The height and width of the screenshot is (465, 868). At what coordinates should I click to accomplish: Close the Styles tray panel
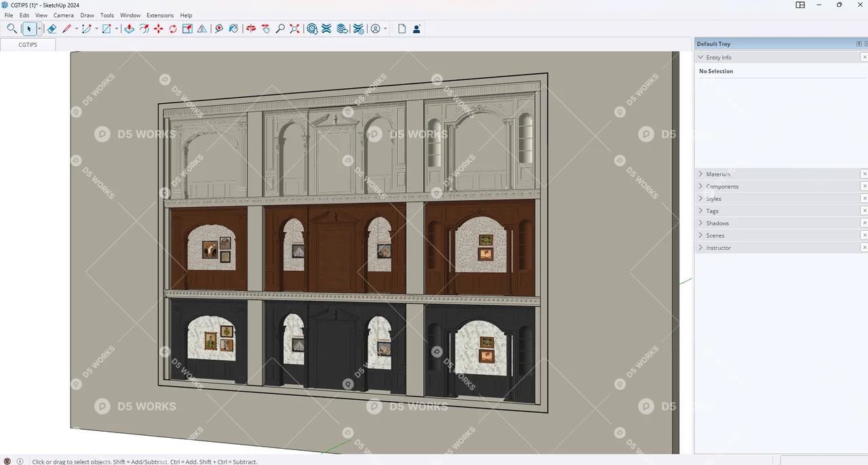pyautogui.click(x=865, y=198)
